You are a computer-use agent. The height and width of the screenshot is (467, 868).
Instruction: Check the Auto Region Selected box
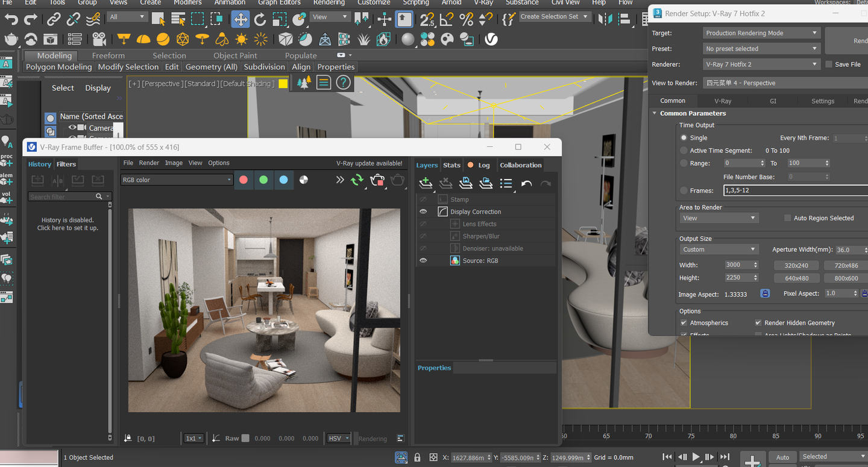(787, 218)
